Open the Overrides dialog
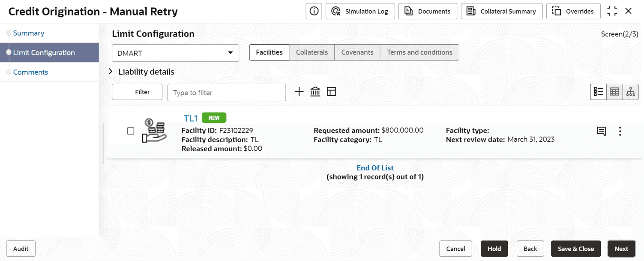644x261 pixels. point(572,11)
